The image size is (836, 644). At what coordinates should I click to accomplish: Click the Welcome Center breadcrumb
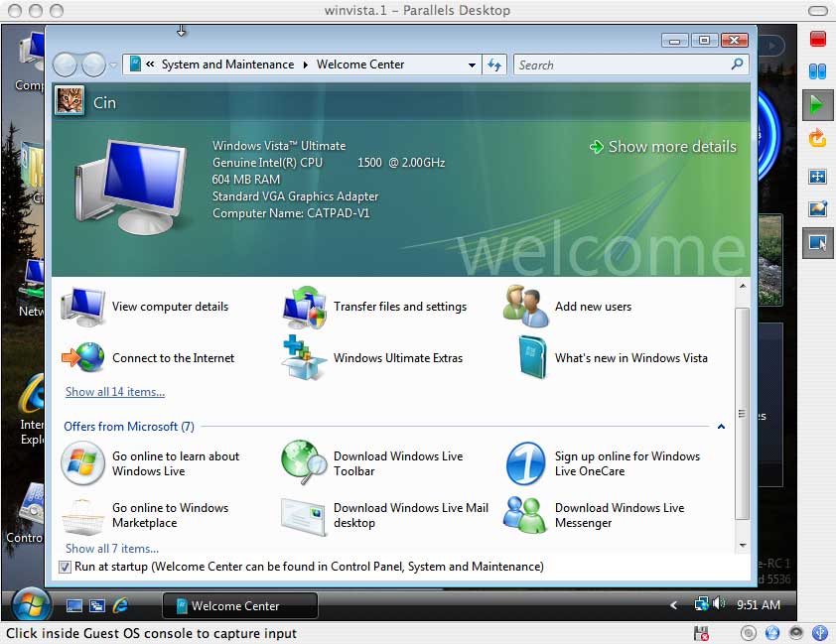(x=360, y=64)
